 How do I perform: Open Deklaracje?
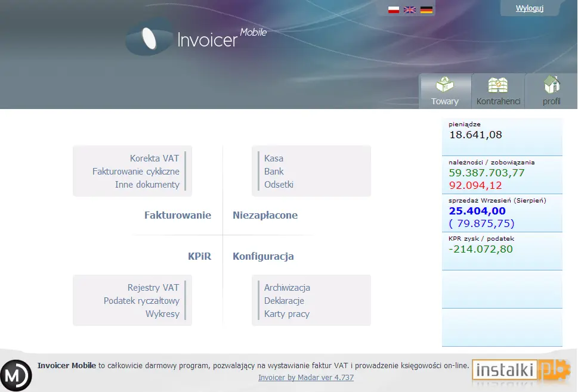[x=284, y=301]
